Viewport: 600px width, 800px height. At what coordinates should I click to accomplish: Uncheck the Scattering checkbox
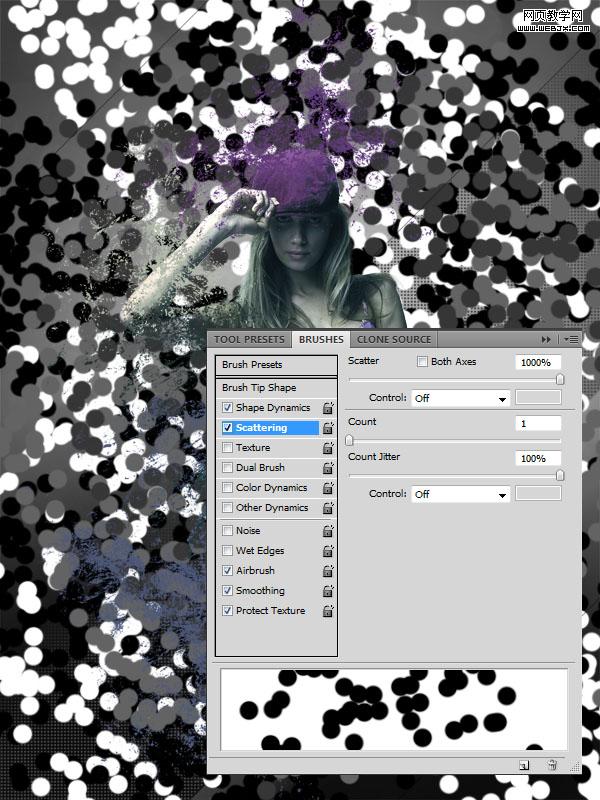coord(228,428)
